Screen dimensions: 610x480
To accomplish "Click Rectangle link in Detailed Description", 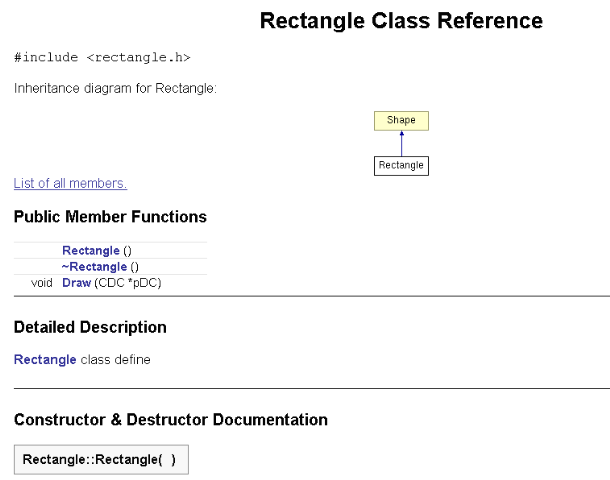I will (45, 359).
